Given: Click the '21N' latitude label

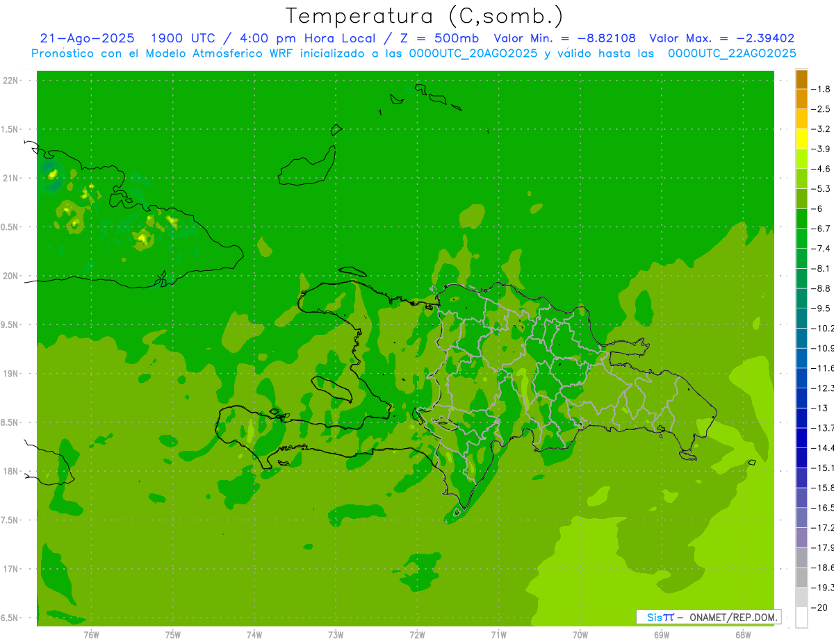Looking at the screenshot, I should tap(12, 178).
